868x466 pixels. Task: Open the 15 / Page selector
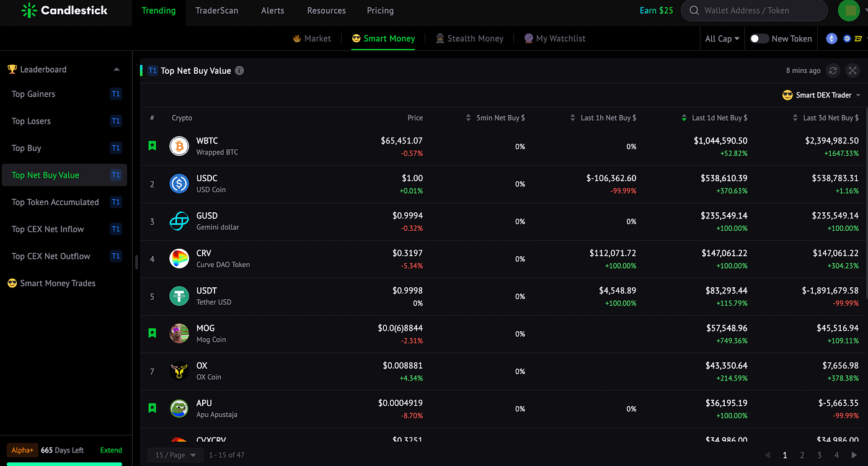click(x=175, y=455)
